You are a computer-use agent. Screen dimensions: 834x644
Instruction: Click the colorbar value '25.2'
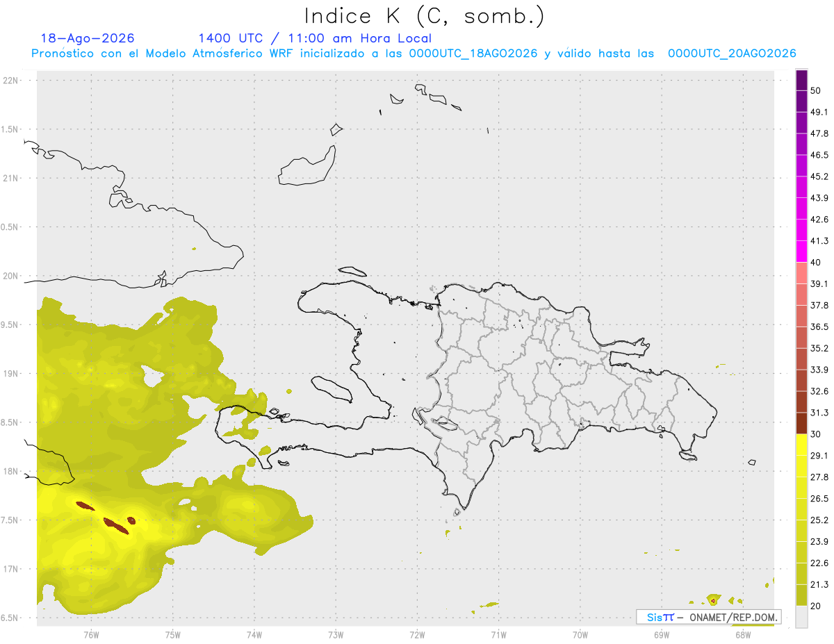click(819, 520)
